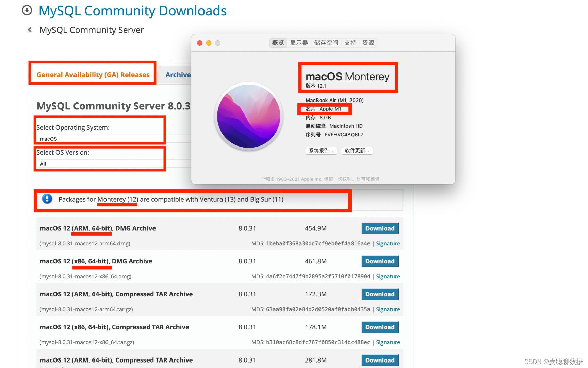The width and height of the screenshot is (588, 368).
Task: Select the 支持 tab in About This Mac
Action: (x=350, y=43)
